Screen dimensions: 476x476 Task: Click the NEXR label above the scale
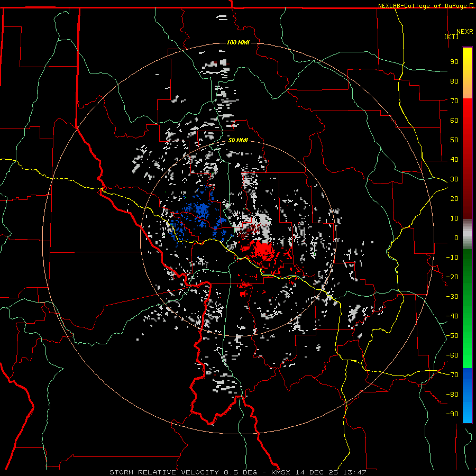pyautogui.click(x=465, y=32)
